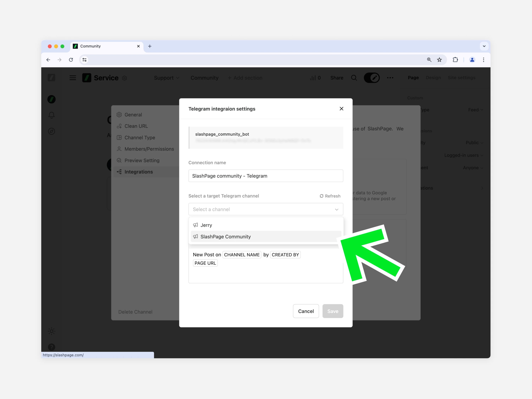Viewport: 532px width, 399px height.
Task: Click the SlashPage home icon in sidebar
Action: [51, 77]
